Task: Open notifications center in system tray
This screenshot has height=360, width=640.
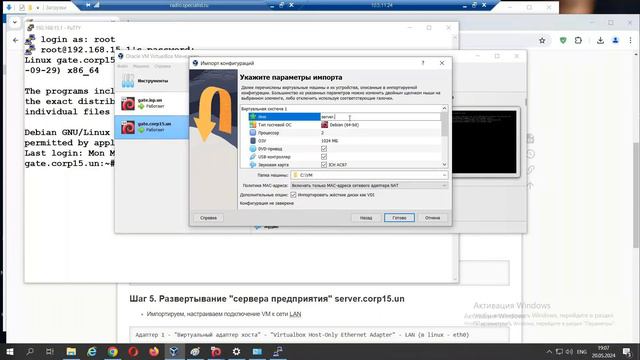Action: (x=627, y=351)
